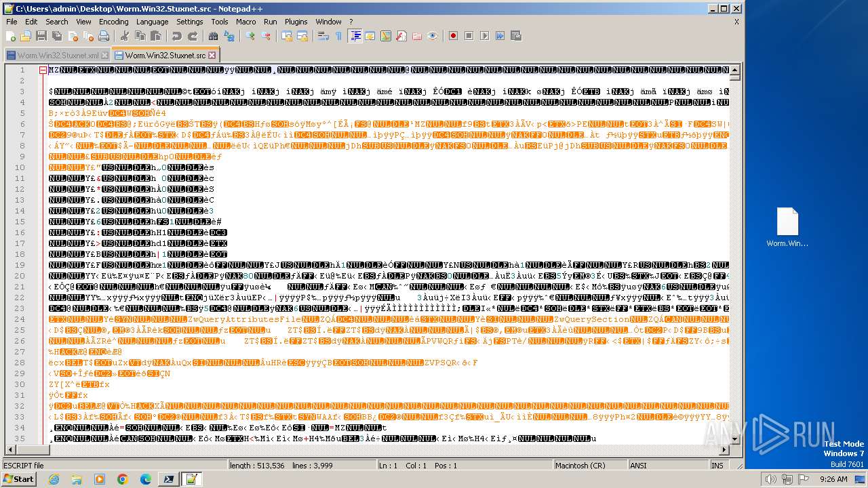Click Save recorded macro icon
Image resolution: width=868 pixels, height=488 pixels.
[x=516, y=36]
